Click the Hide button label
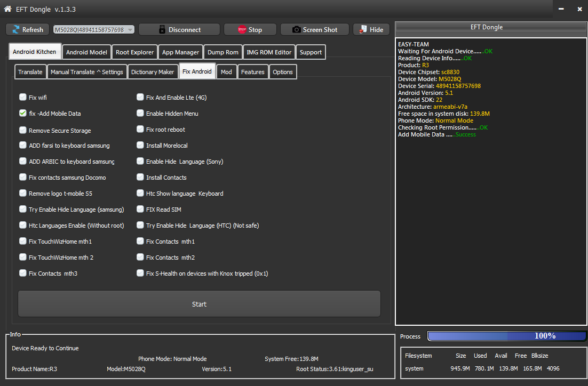 [x=376, y=30]
